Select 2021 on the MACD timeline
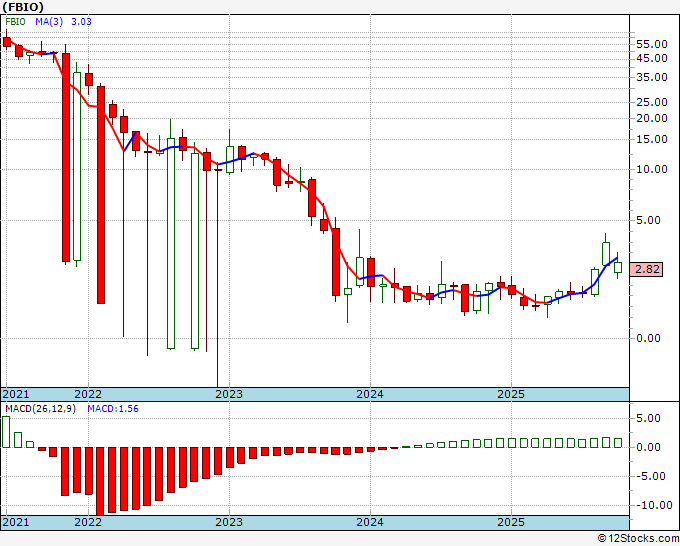680x546 pixels. pos(16,522)
